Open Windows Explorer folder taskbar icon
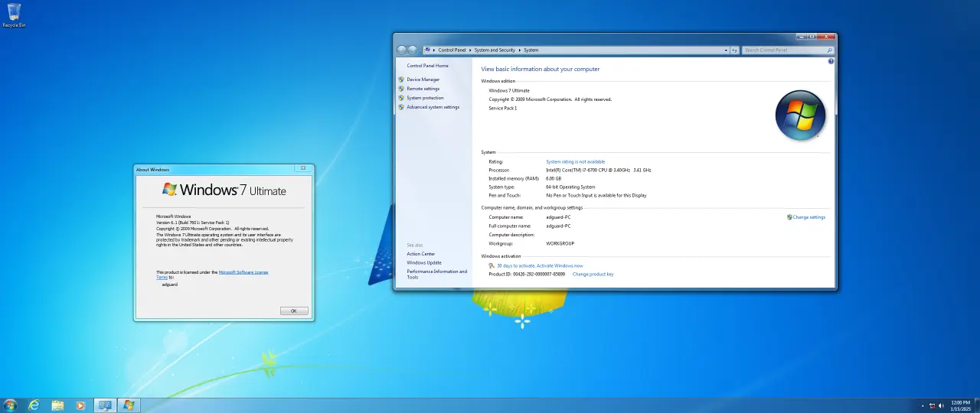The image size is (980, 413). [x=57, y=405]
